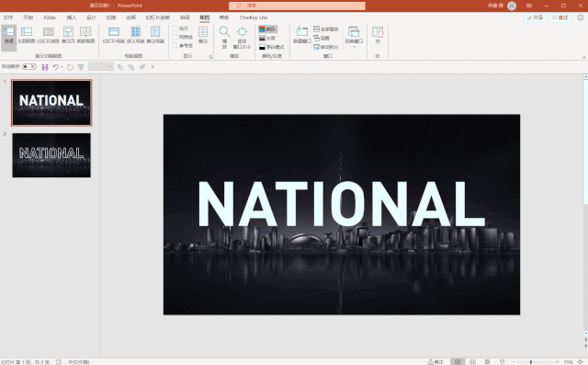Toggle the AutoSave (自动保存) switch
Image resolution: width=588 pixels, height=365 pixels.
[x=28, y=67]
